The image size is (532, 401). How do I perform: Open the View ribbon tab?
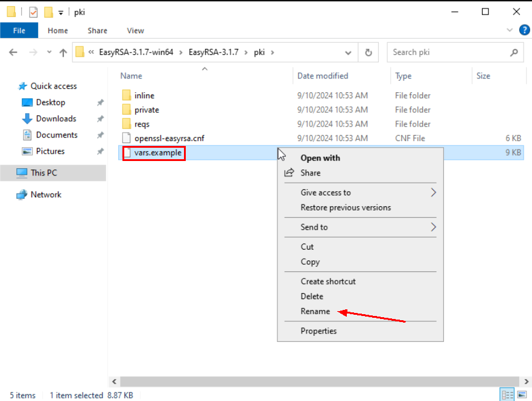[x=135, y=30]
